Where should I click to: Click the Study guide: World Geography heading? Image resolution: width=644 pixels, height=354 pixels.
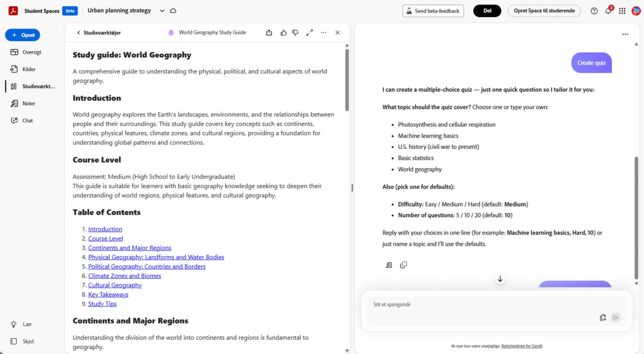coord(132,55)
